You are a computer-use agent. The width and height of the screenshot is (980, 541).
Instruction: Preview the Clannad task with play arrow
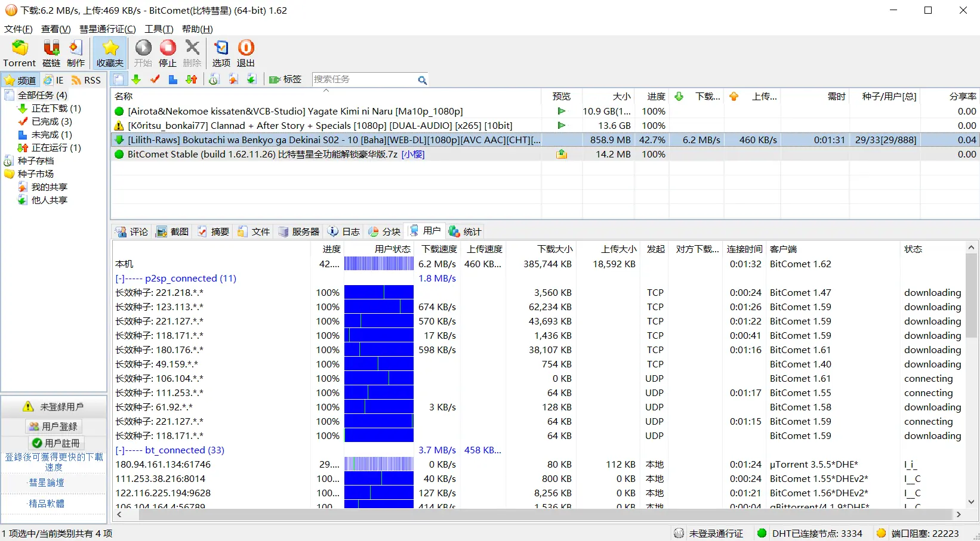561,125
